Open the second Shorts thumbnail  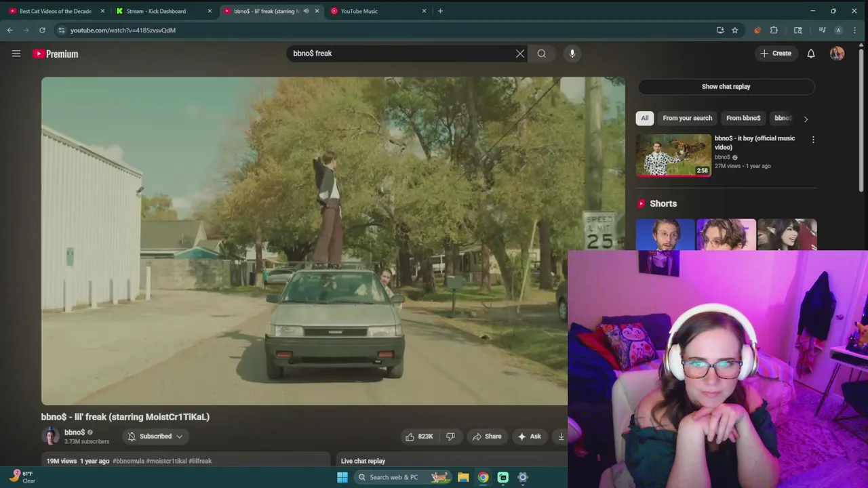(726, 235)
